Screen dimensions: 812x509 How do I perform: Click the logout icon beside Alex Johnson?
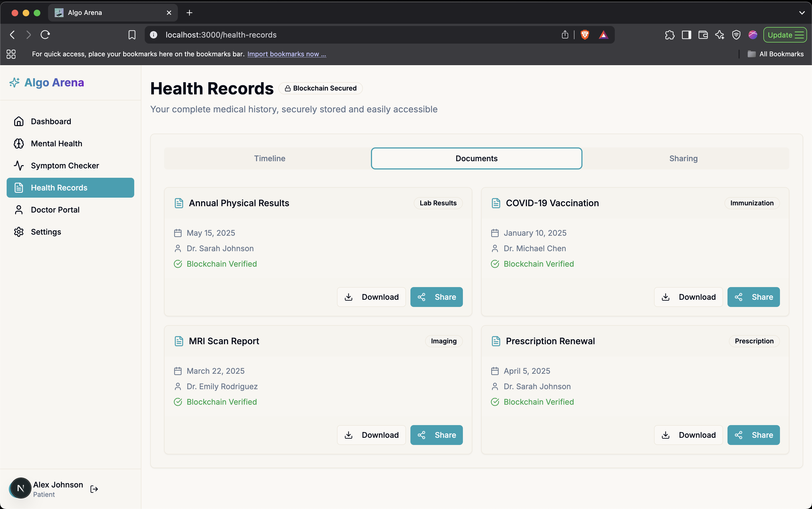pos(94,489)
